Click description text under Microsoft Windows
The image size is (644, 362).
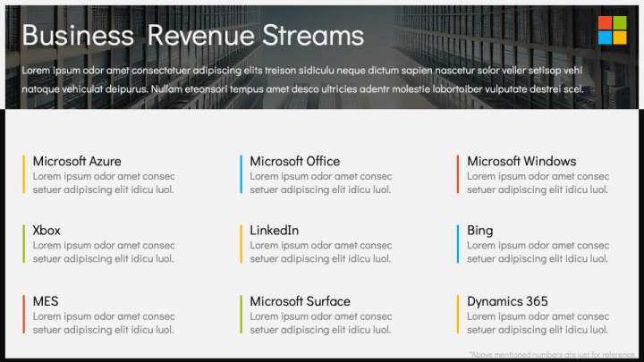coord(538,183)
